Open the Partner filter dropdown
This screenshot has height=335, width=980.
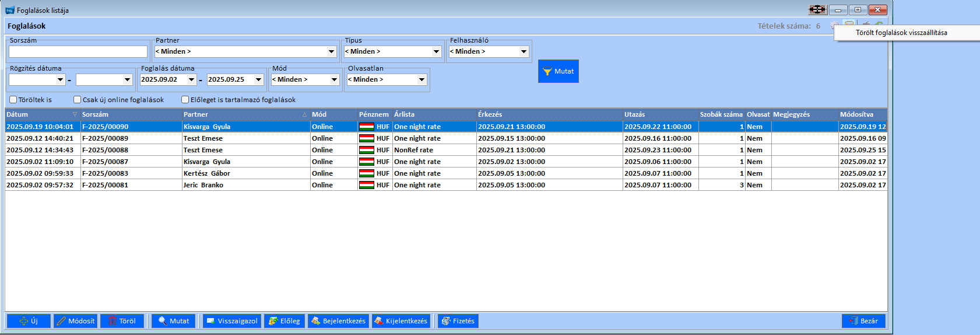pyautogui.click(x=331, y=51)
